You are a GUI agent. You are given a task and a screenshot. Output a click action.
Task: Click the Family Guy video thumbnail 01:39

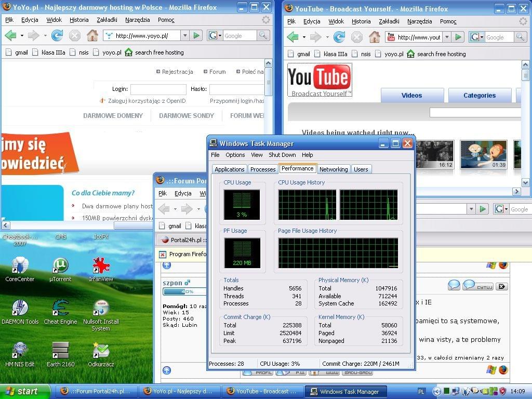coord(484,154)
